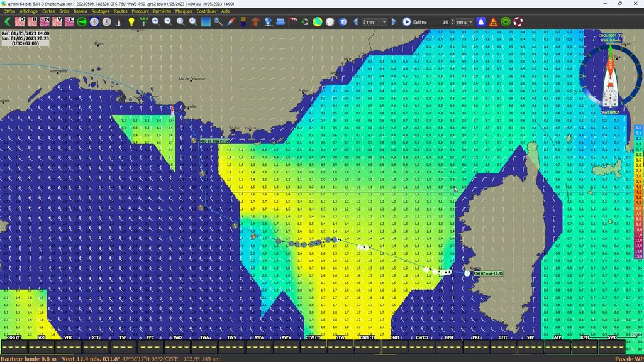
Task: Click the wave height color scale legend
Action: (639, 192)
